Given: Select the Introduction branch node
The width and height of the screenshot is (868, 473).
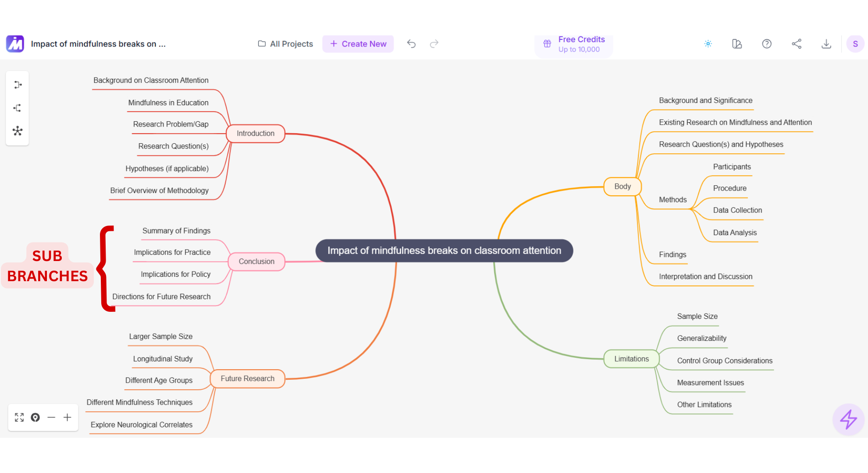Looking at the screenshot, I should coord(256,134).
